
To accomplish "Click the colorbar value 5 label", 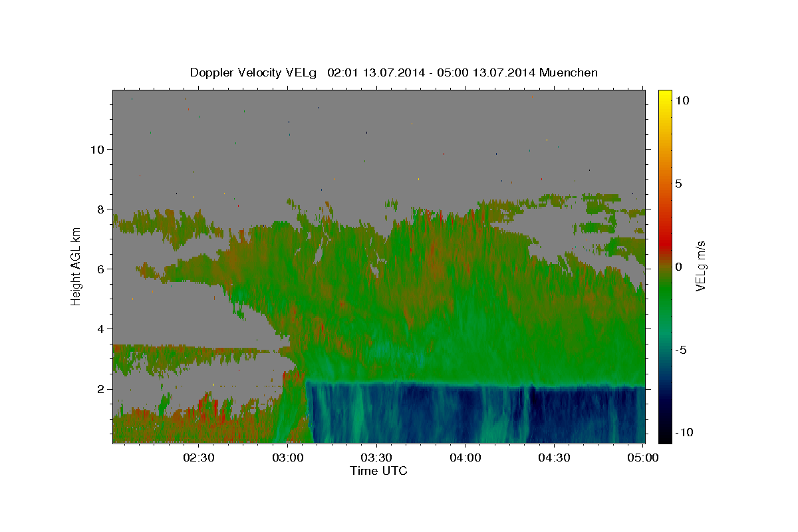I will point(678,184).
